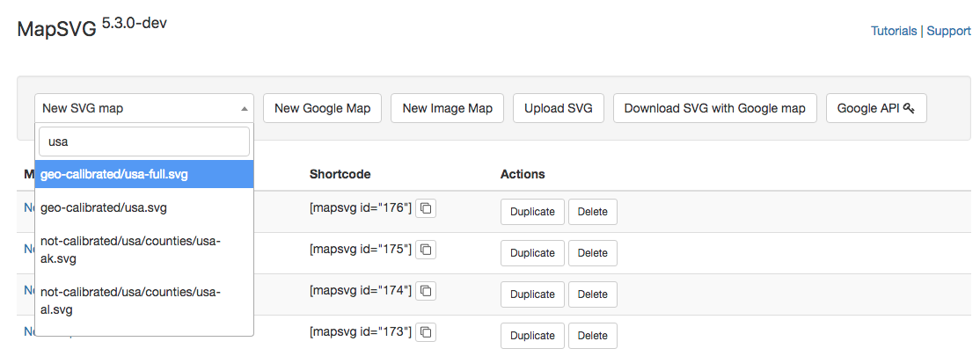Viewport: 980px width, 356px height.
Task: Duplicate the map with id 173
Action: (x=532, y=336)
